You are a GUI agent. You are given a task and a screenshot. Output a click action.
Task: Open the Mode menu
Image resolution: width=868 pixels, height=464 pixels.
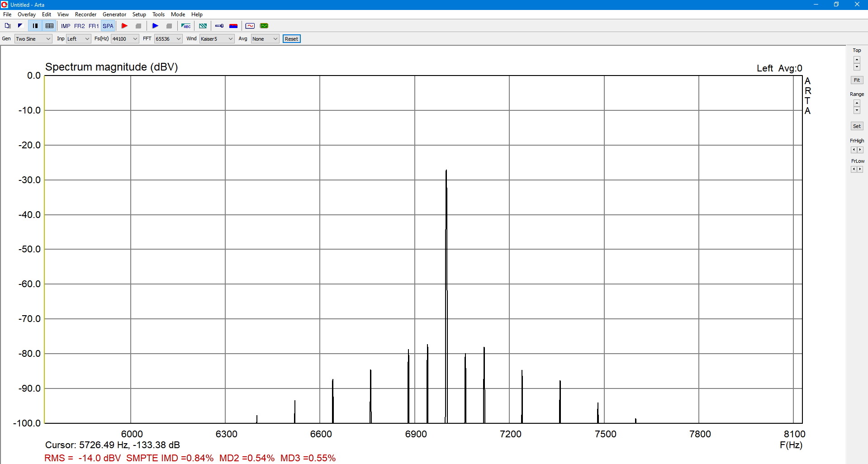click(178, 14)
